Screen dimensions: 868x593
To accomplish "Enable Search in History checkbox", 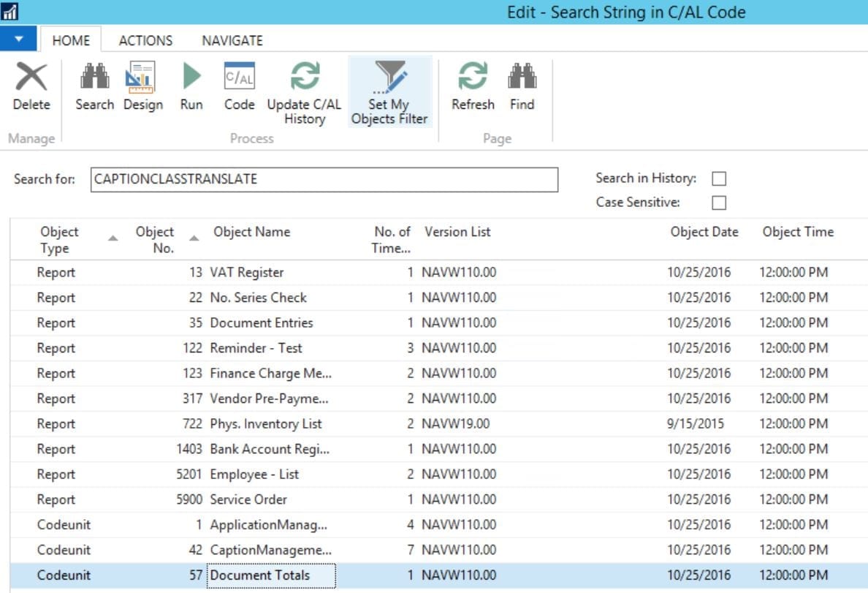I will tap(719, 178).
